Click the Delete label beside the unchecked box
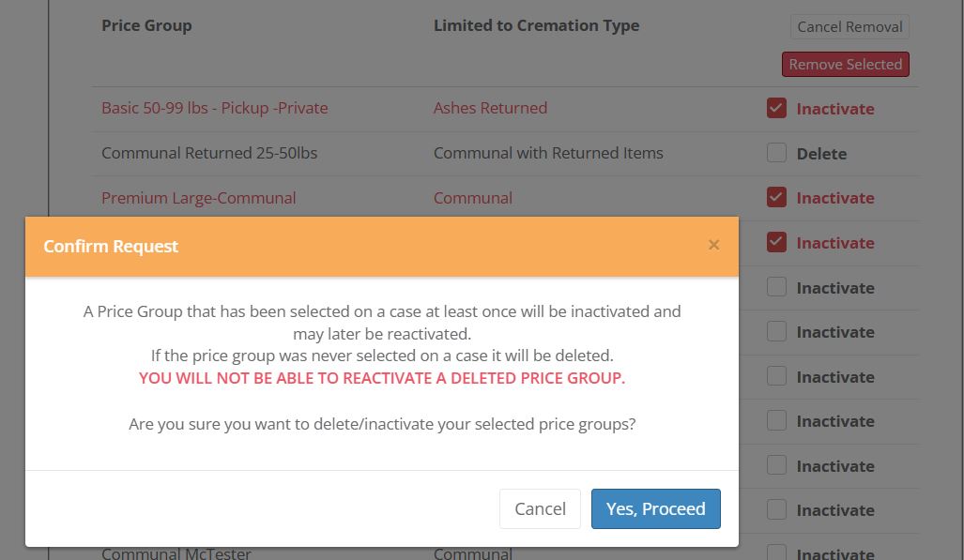 [x=821, y=154]
